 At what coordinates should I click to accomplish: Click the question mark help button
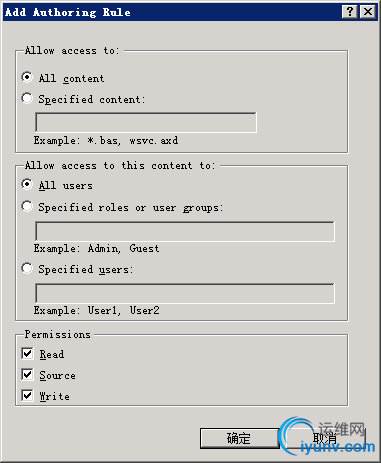(350, 12)
